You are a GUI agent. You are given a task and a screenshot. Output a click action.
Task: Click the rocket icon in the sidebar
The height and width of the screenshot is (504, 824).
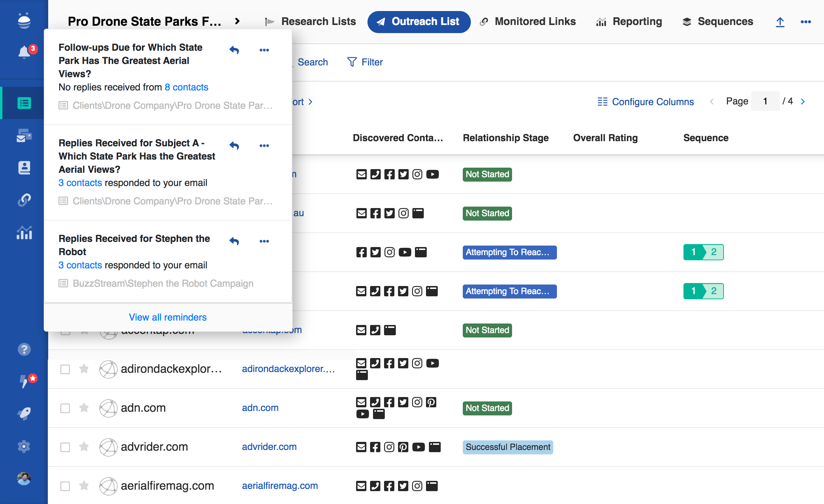[x=24, y=414]
